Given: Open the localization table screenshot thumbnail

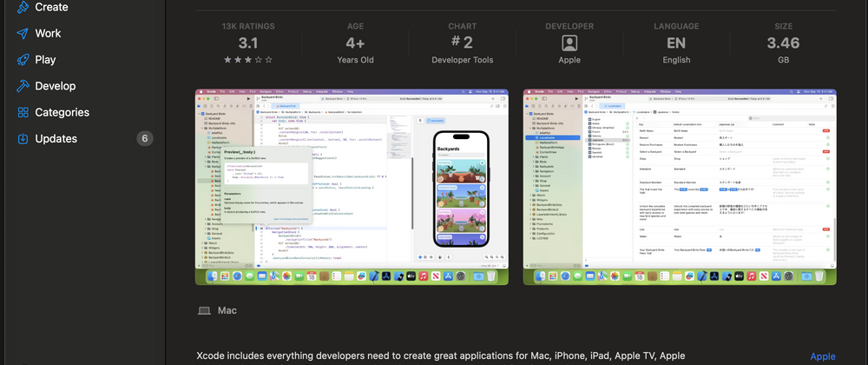Looking at the screenshot, I should point(680,187).
